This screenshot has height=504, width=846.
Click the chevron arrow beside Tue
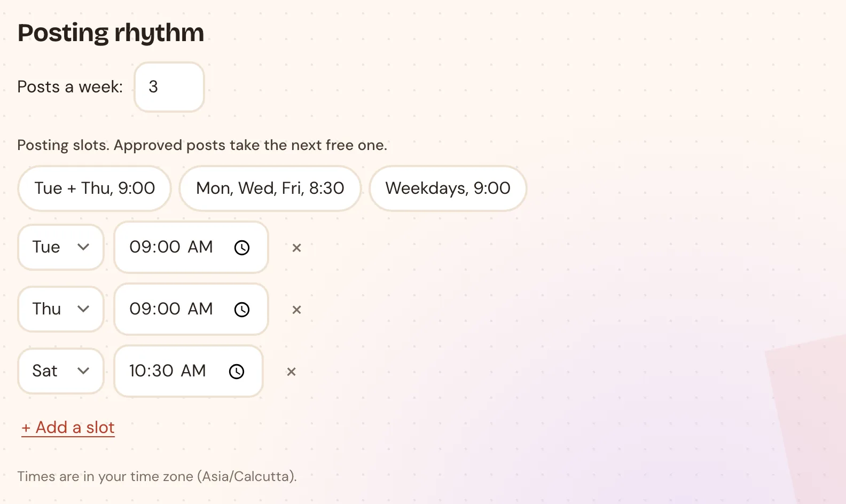click(83, 247)
